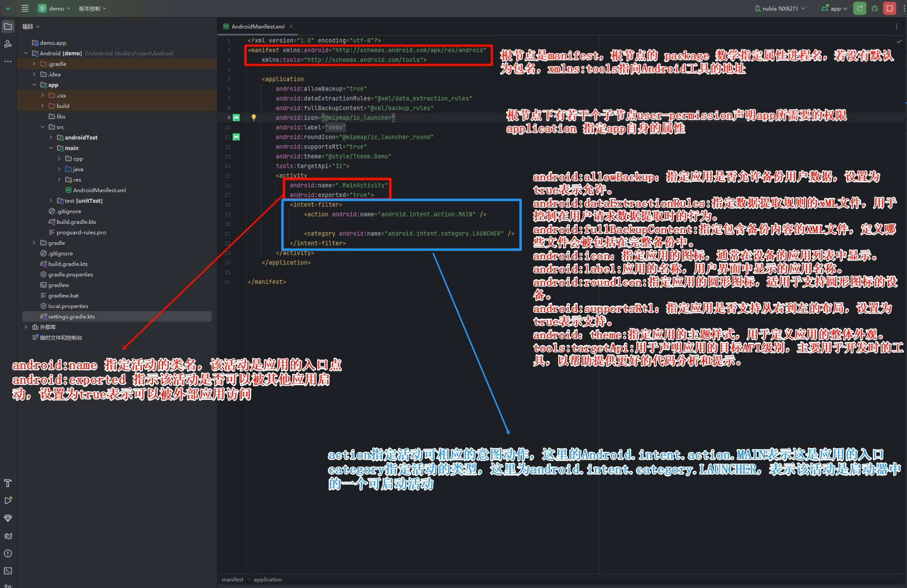Open the 版本控制 version control dropdown
The height and width of the screenshot is (588, 907).
(x=92, y=8)
